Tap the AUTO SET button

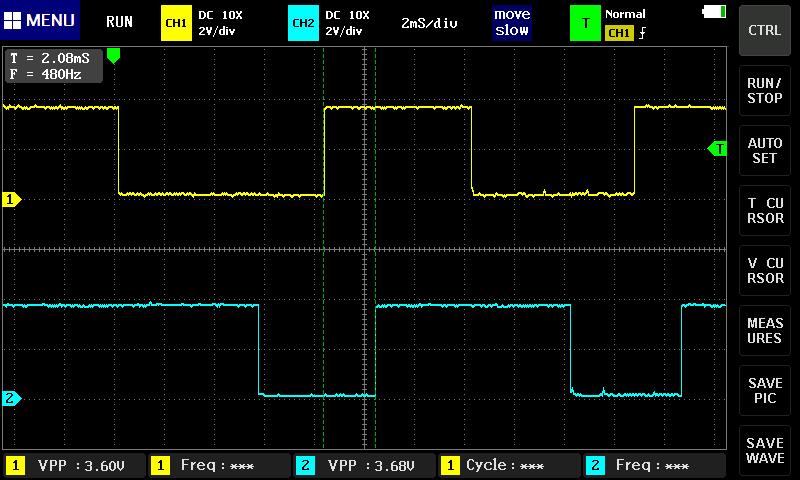click(764, 150)
